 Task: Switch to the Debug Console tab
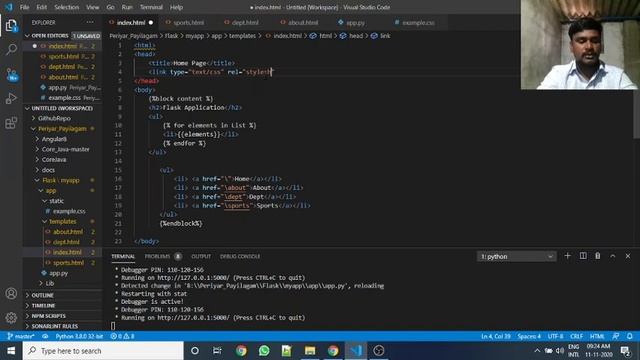240,256
